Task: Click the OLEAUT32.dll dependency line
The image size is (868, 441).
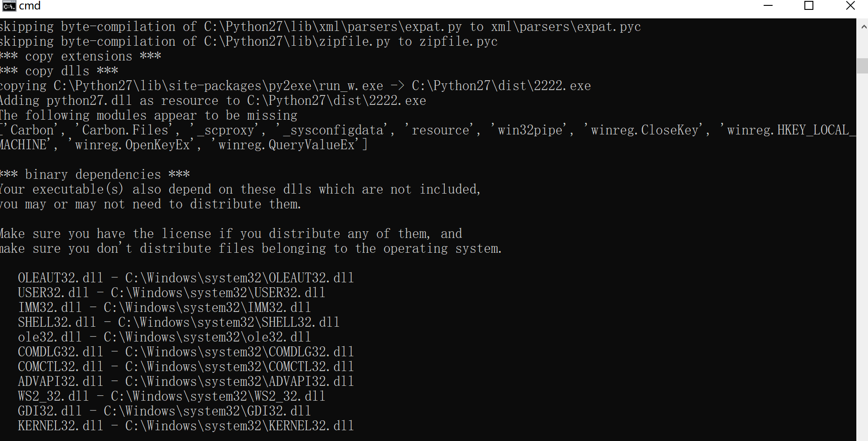Action: pyautogui.click(x=185, y=278)
